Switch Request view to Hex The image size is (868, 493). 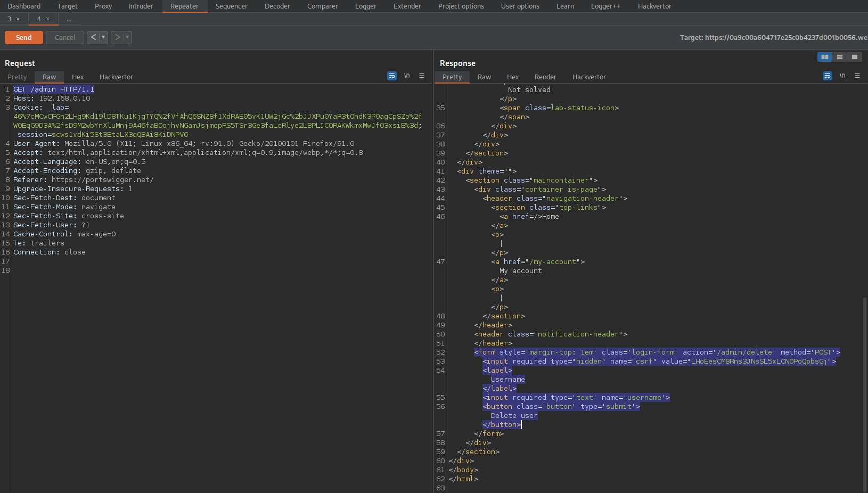pyautogui.click(x=78, y=77)
